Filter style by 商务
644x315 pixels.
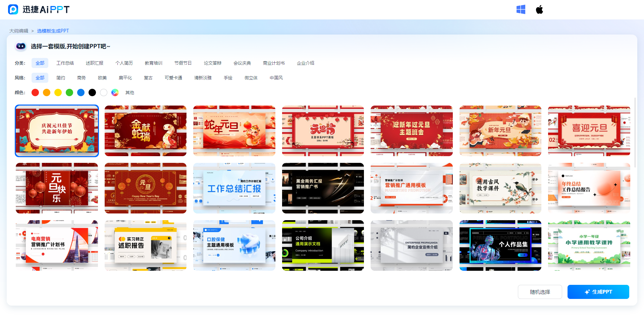82,78
